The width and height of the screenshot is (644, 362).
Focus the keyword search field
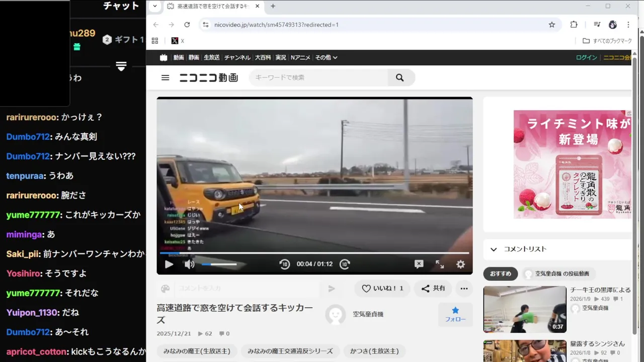[x=318, y=77]
